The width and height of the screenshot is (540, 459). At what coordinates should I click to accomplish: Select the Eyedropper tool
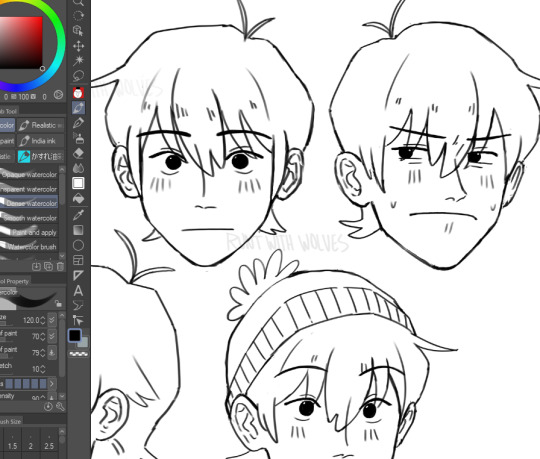[x=79, y=215]
